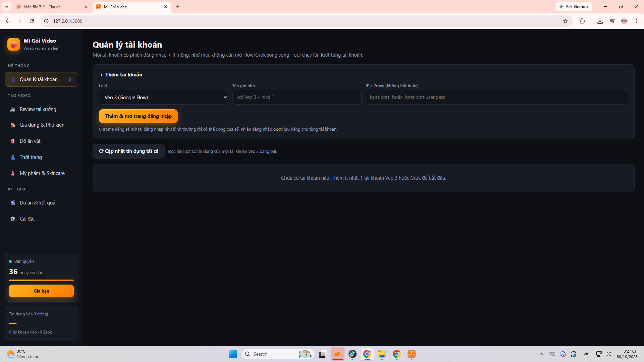
Task: Click the Review tại xưởng factory icon
Action: tap(13, 109)
